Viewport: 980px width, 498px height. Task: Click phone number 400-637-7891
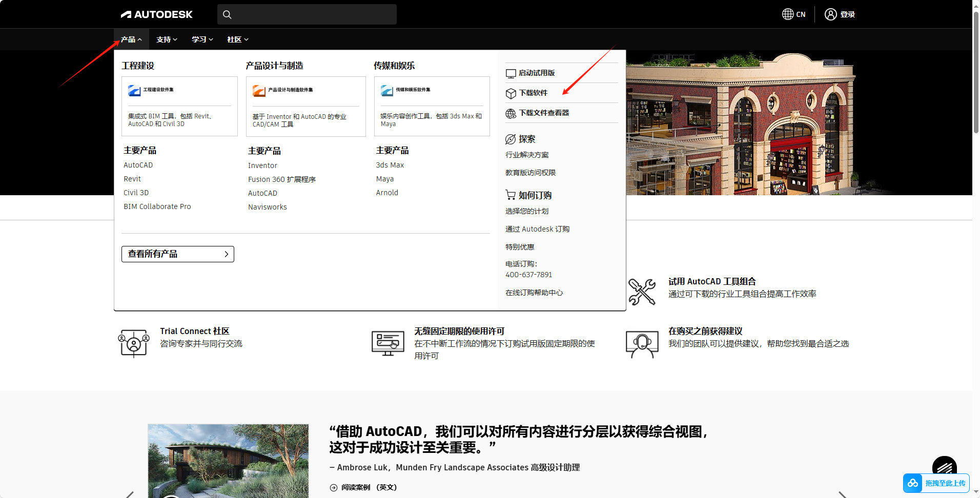(x=528, y=275)
